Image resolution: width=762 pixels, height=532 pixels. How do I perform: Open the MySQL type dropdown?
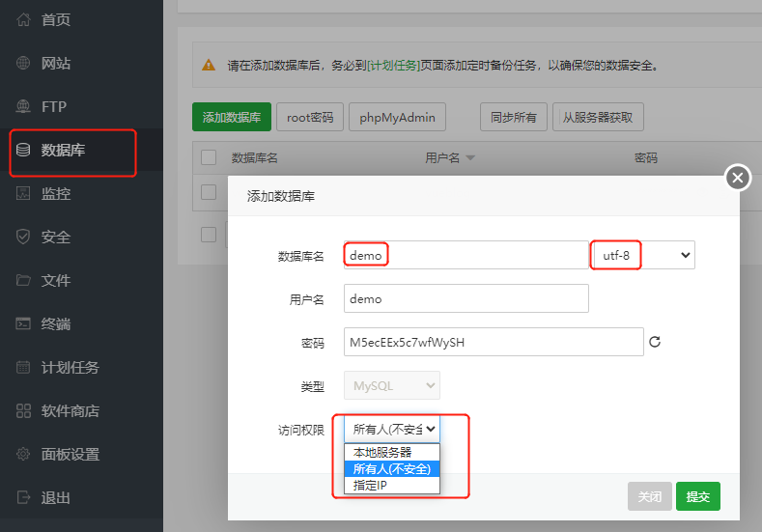coord(392,386)
